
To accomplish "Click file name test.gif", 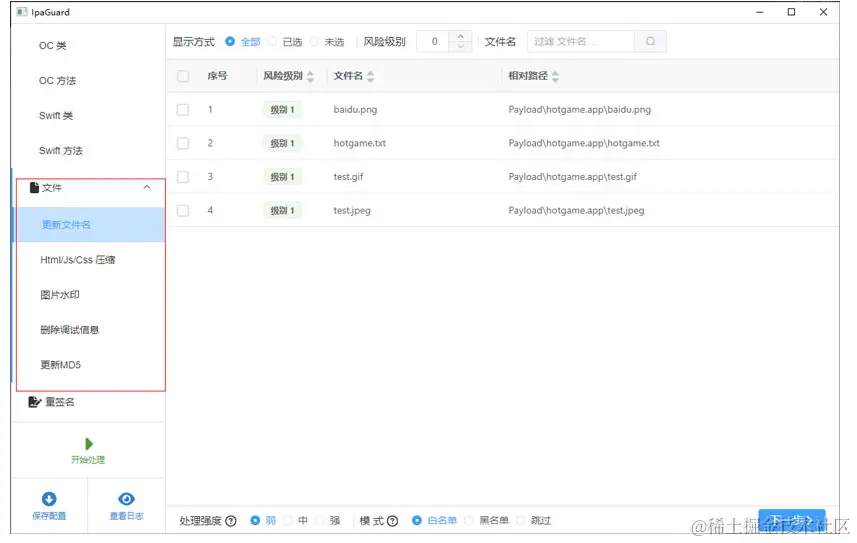I will tap(348, 177).
